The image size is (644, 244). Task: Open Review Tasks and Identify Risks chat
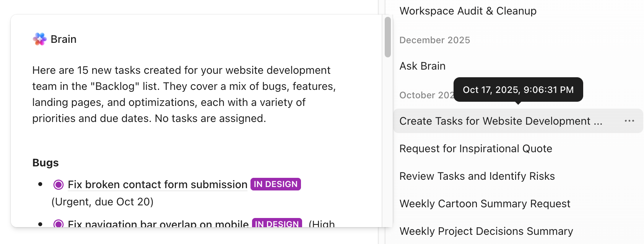click(477, 176)
